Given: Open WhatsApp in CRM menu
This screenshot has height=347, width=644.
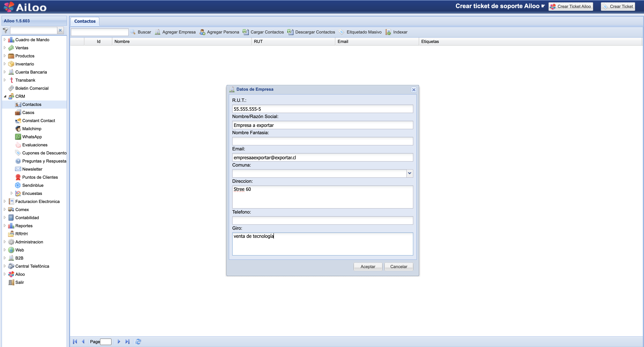Looking at the screenshot, I should click(32, 137).
